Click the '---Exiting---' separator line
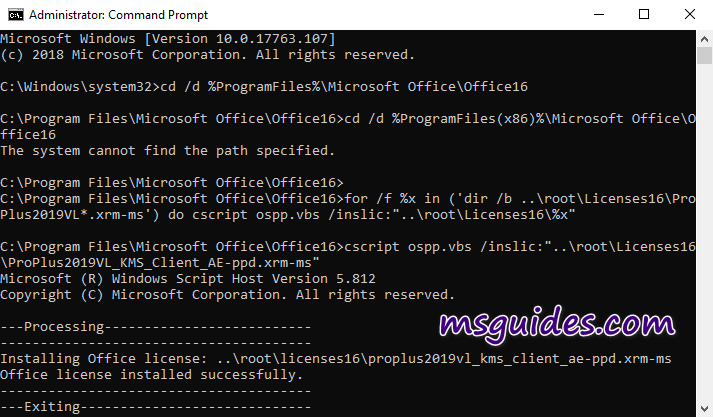 point(156,407)
